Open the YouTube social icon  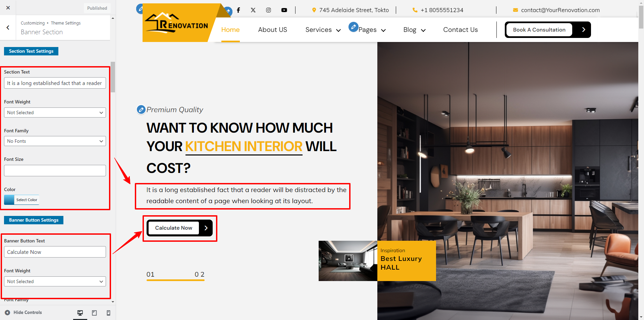point(284,10)
